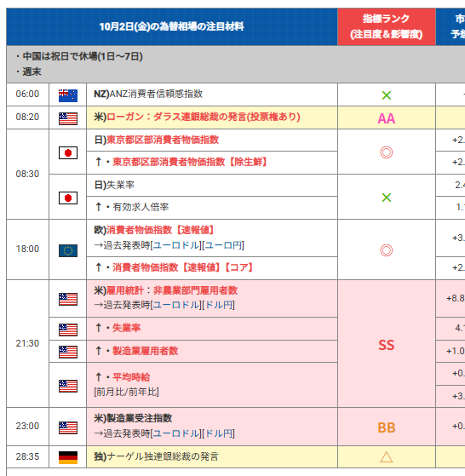Click the 08:30 time cell

pos(27,174)
